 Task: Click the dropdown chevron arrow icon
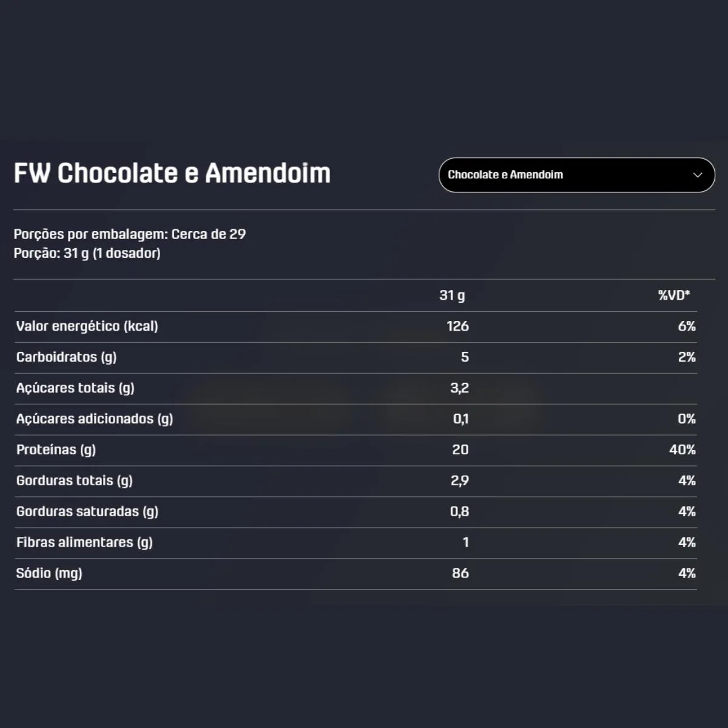point(698,175)
